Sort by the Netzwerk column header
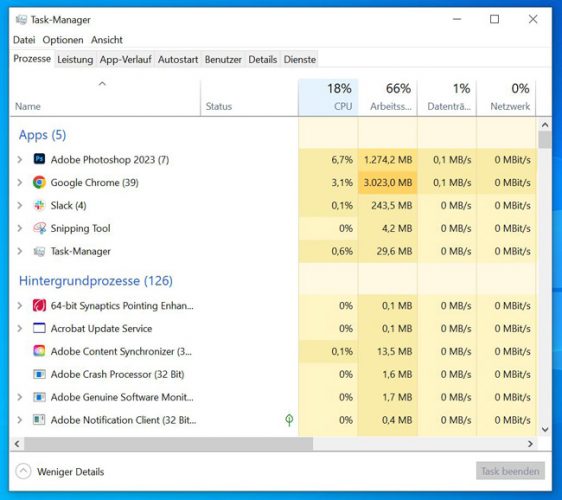The height and width of the screenshot is (500, 562). pos(506,97)
